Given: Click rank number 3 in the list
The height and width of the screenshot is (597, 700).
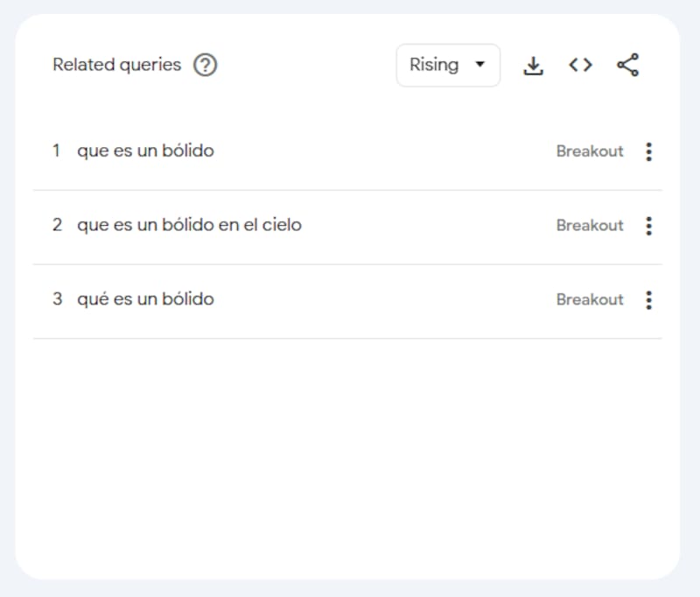Looking at the screenshot, I should (x=57, y=299).
